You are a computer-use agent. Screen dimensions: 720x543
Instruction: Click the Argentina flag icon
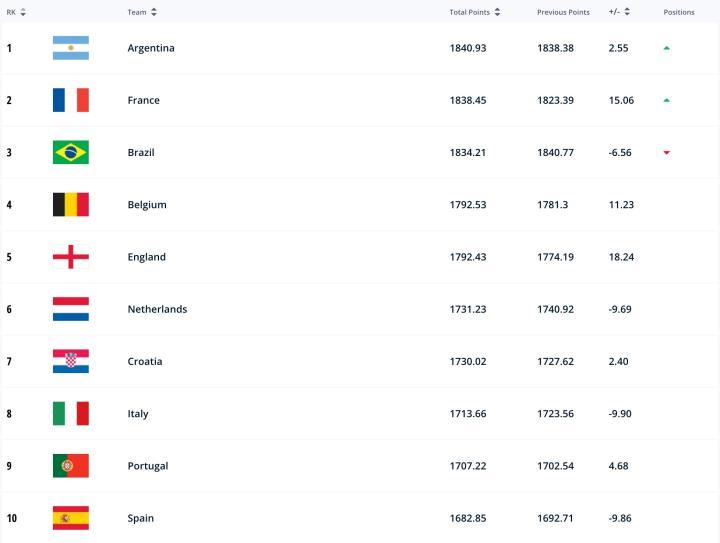tap(70, 48)
